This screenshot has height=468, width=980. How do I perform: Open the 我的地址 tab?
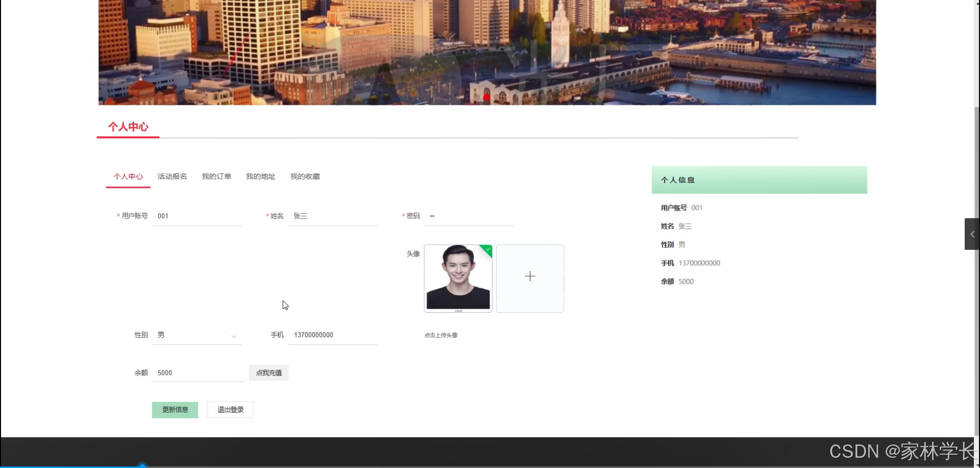(x=260, y=176)
